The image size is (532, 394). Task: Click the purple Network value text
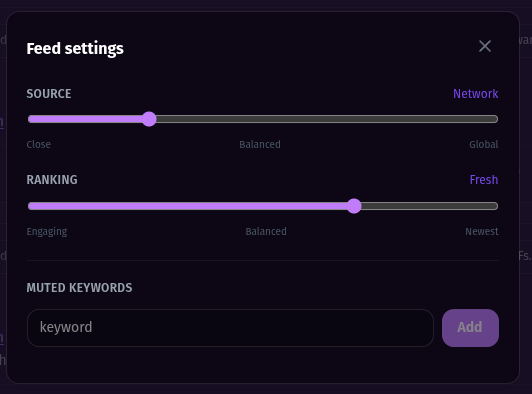tap(476, 94)
